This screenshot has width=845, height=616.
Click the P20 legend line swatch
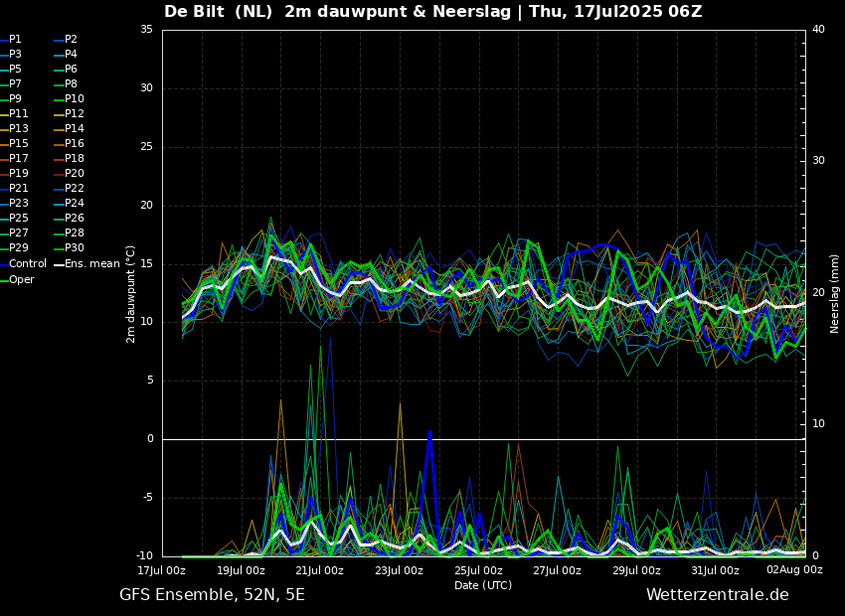pyautogui.click(x=59, y=174)
